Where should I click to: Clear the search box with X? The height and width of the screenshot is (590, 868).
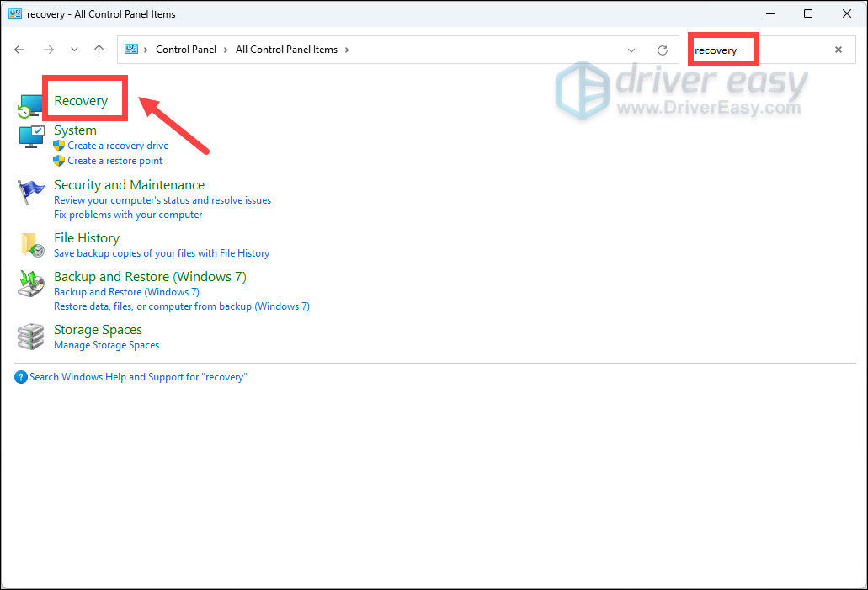click(x=838, y=50)
